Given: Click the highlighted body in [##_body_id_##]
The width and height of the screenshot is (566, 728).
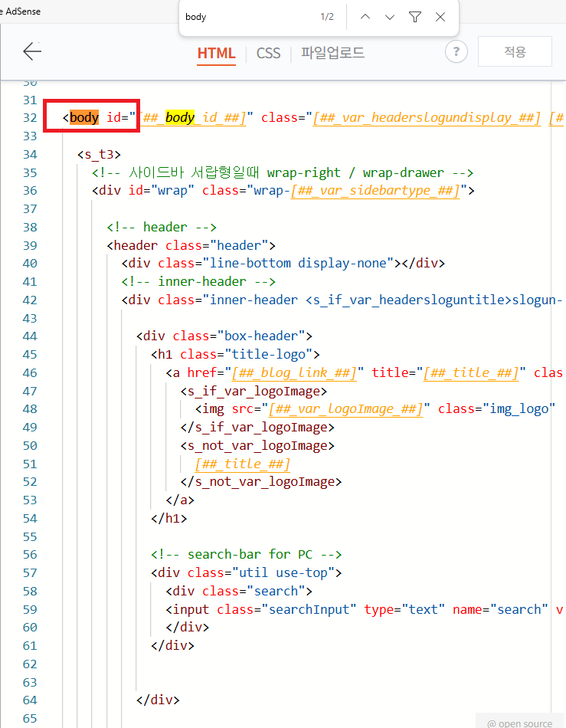Looking at the screenshot, I should pyautogui.click(x=179, y=117).
